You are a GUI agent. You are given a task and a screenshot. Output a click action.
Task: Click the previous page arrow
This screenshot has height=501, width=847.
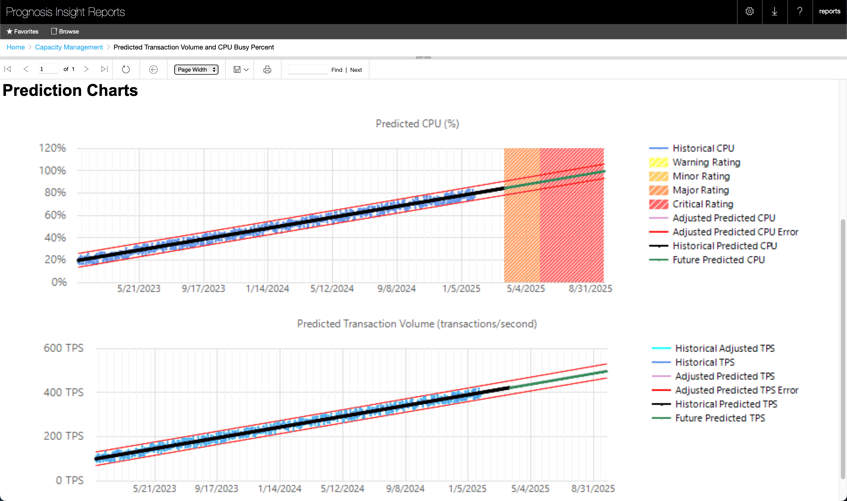point(26,70)
